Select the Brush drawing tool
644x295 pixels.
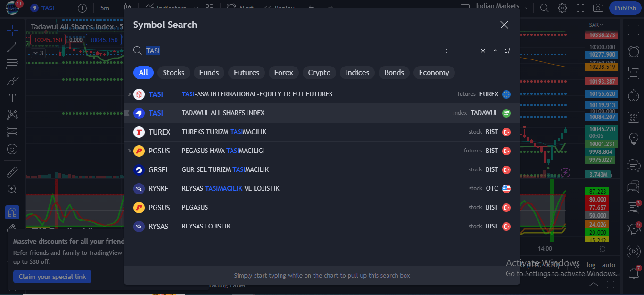pyautogui.click(x=12, y=81)
